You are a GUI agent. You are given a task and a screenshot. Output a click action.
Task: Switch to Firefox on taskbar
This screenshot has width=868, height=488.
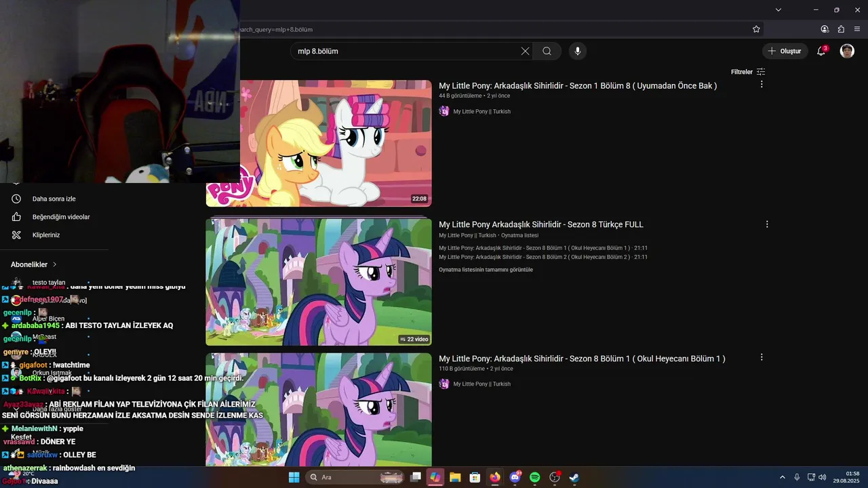pos(495,477)
